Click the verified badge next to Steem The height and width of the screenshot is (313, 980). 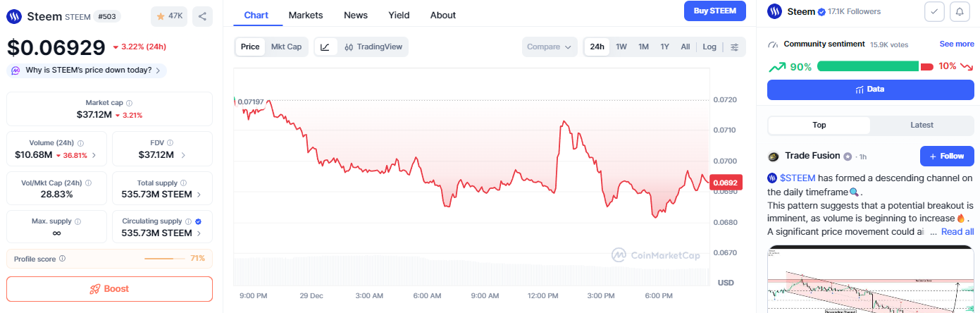821,12
